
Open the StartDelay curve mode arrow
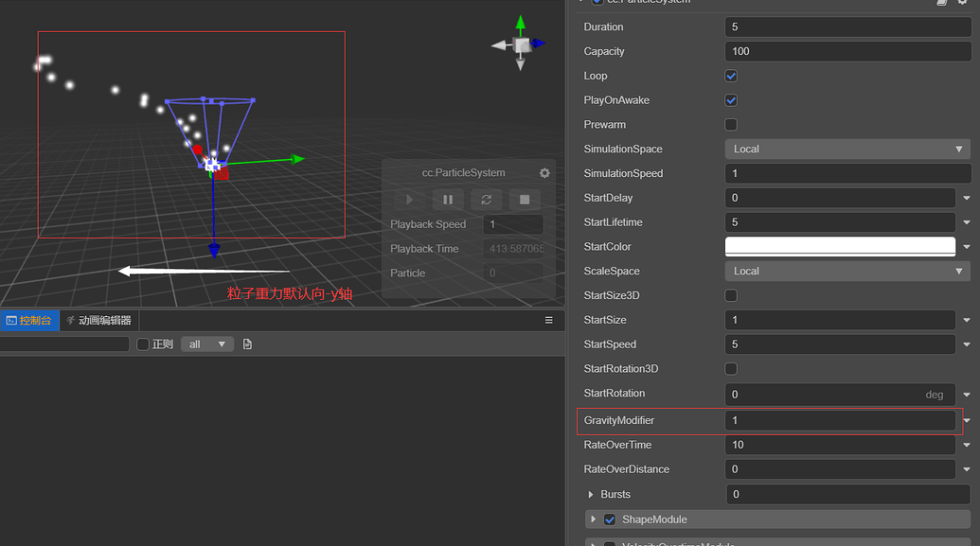pos(966,198)
